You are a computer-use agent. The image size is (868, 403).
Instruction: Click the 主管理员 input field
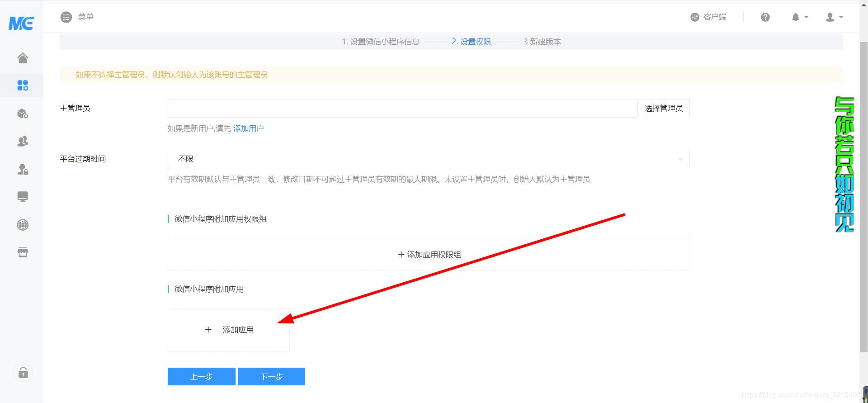point(402,108)
